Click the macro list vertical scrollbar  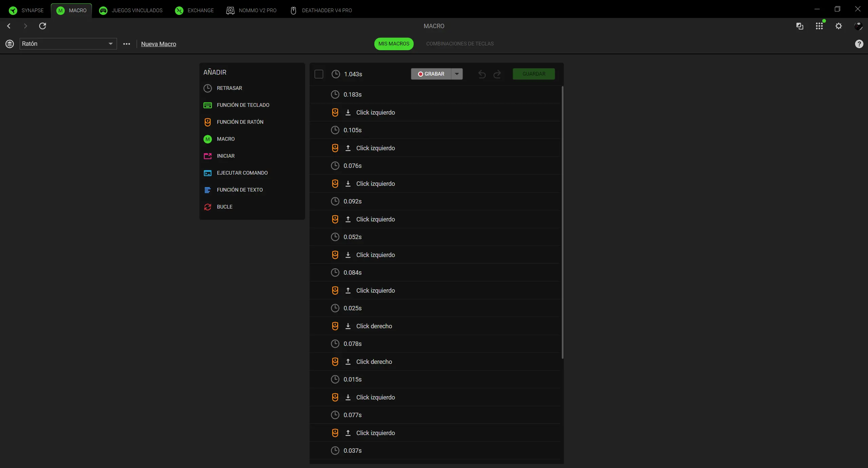[x=562, y=222]
